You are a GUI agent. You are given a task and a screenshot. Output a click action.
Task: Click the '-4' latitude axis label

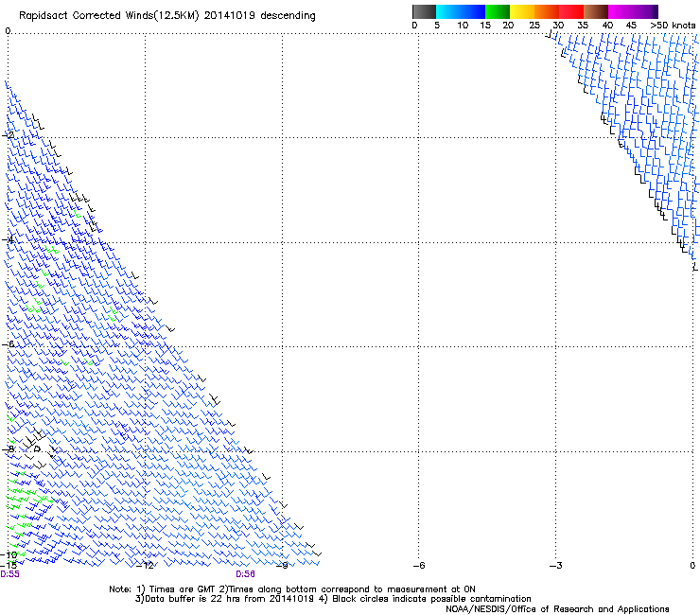coord(9,239)
